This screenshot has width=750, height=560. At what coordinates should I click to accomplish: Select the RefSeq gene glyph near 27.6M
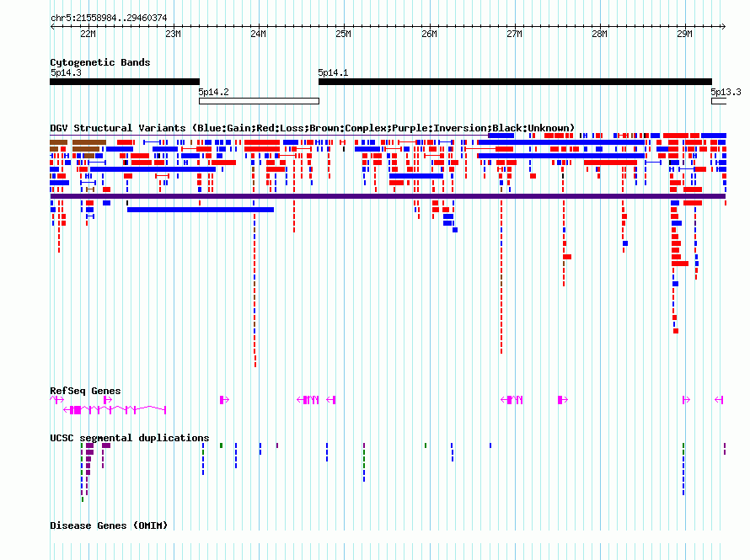click(563, 399)
